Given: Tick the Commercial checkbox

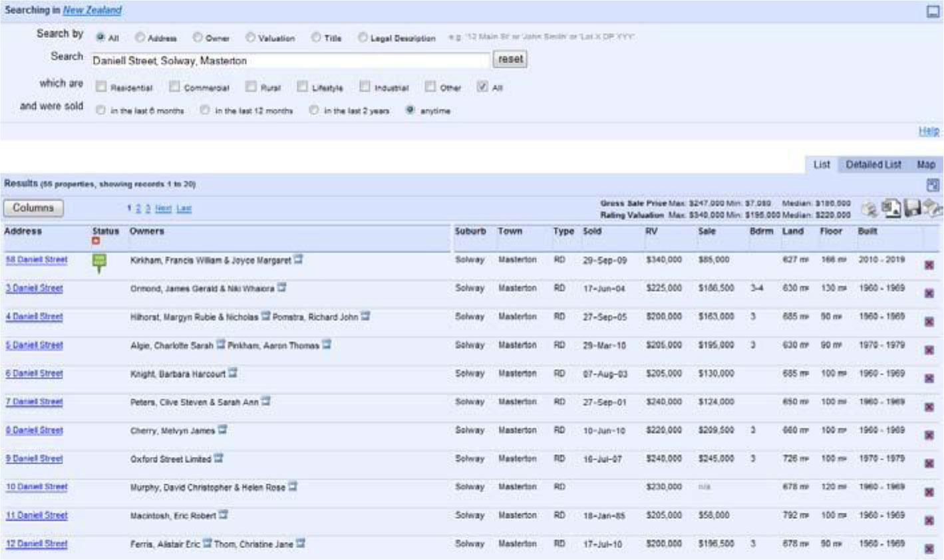Looking at the screenshot, I should coord(174,86).
